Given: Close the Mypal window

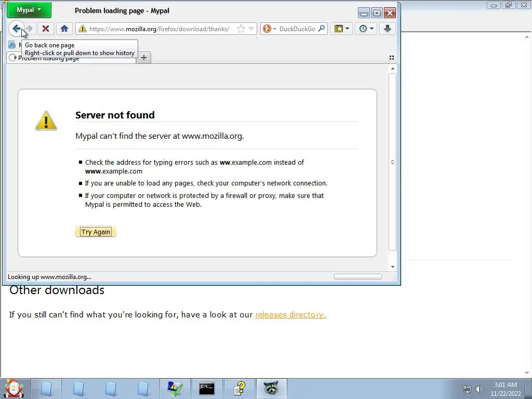Looking at the screenshot, I should [x=390, y=13].
